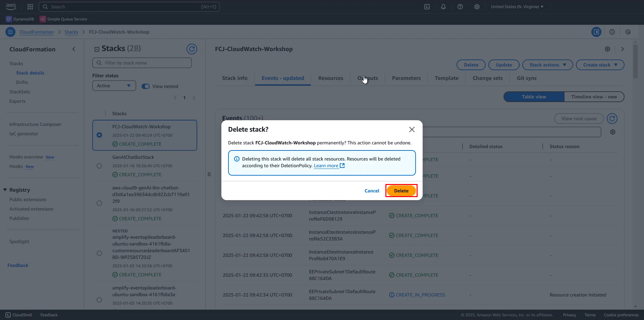Click the Update stack button
644x320 pixels.
click(504, 65)
